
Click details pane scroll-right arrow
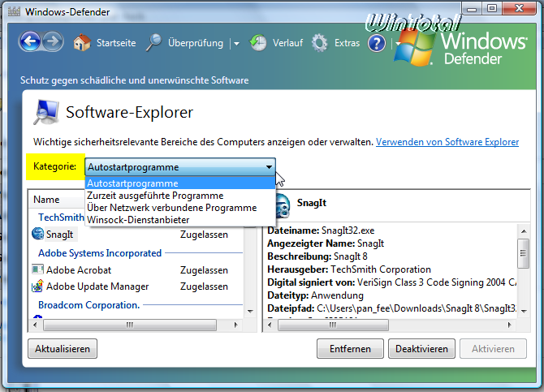(509, 325)
